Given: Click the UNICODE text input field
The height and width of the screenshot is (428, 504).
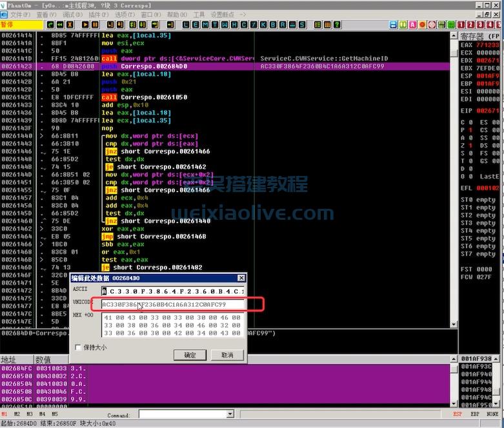Looking at the screenshot, I should tap(172, 304).
